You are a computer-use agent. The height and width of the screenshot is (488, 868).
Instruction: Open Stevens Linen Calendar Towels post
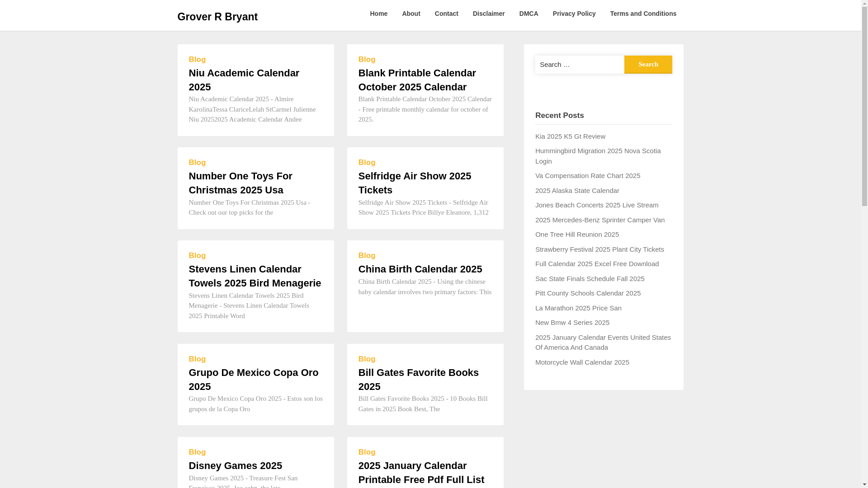pyautogui.click(x=255, y=276)
